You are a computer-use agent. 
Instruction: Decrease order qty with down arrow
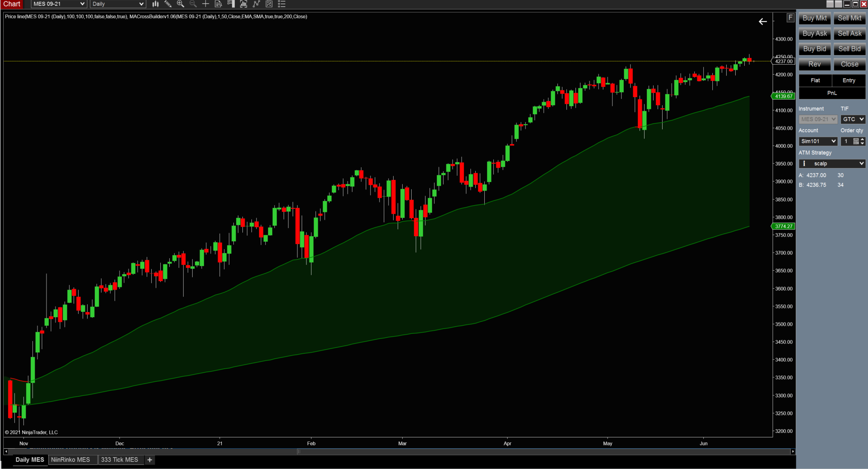pos(863,143)
